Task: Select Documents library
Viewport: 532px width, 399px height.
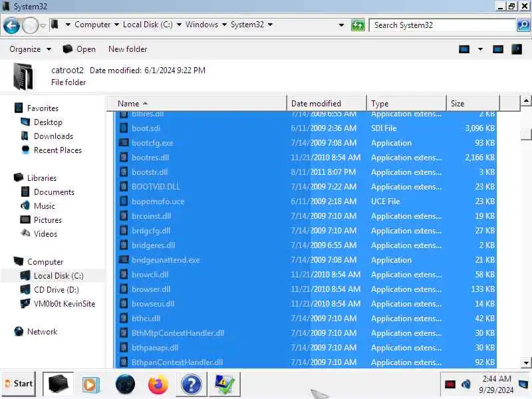Action: point(54,192)
